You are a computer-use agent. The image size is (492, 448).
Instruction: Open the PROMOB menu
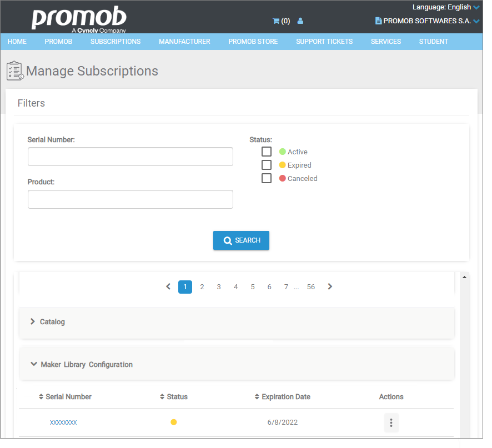coord(58,42)
